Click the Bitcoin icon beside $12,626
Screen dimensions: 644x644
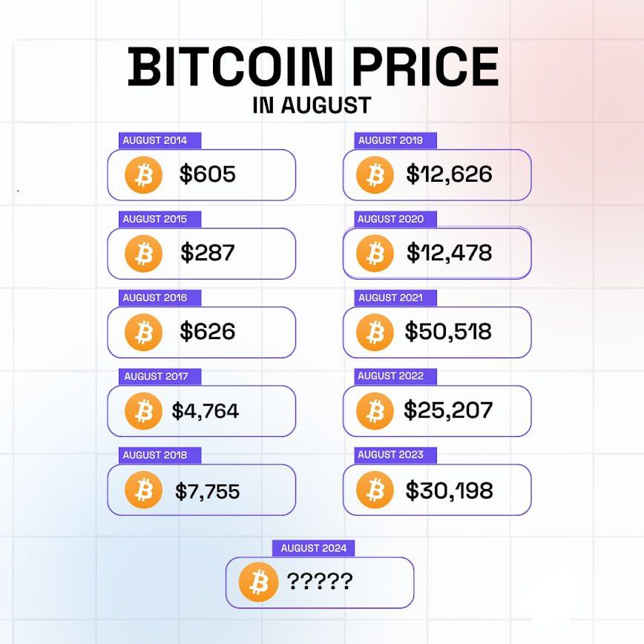[x=375, y=175]
